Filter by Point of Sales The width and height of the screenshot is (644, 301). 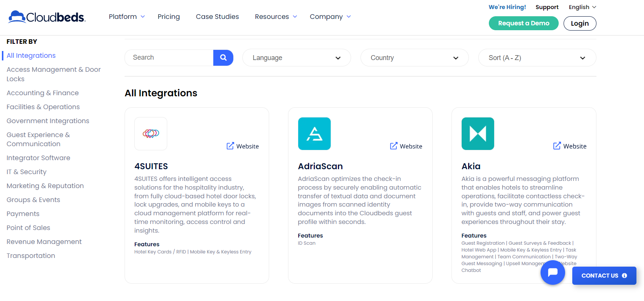pos(28,228)
